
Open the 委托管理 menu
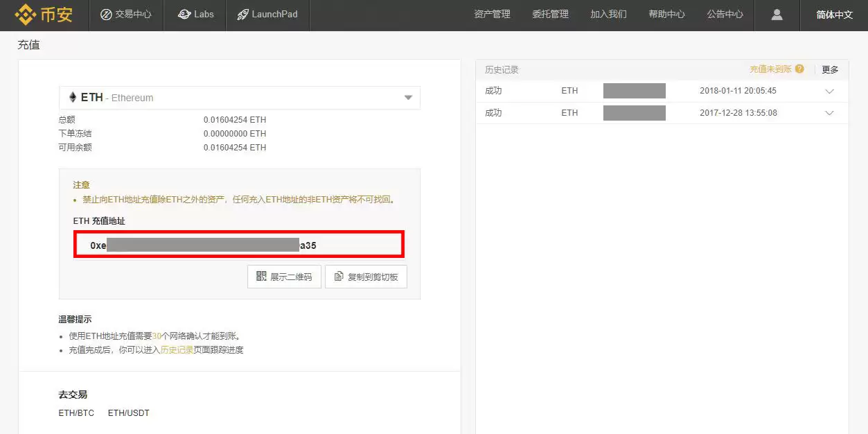pyautogui.click(x=550, y=14)
